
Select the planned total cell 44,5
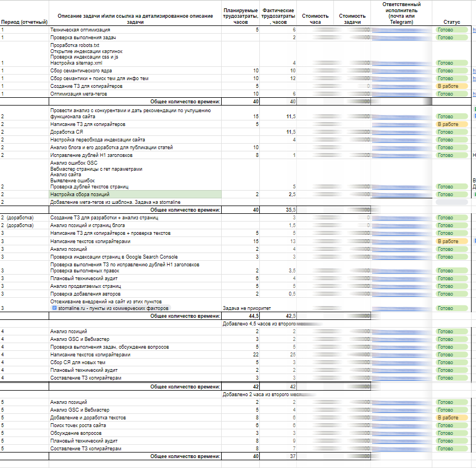click(x=240, y=316)
